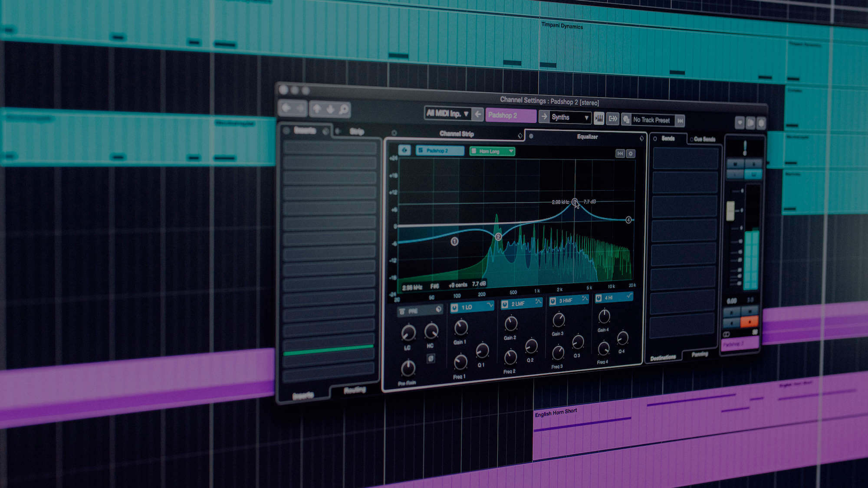Toggle the 3 HMF band on or off

(553, 301)
